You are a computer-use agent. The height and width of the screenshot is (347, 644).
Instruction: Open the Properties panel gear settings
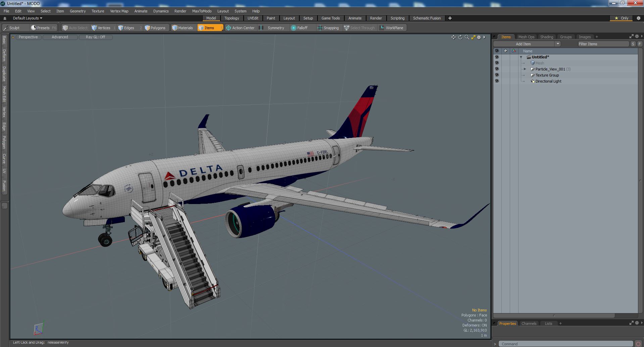click(x=637, y=323)
